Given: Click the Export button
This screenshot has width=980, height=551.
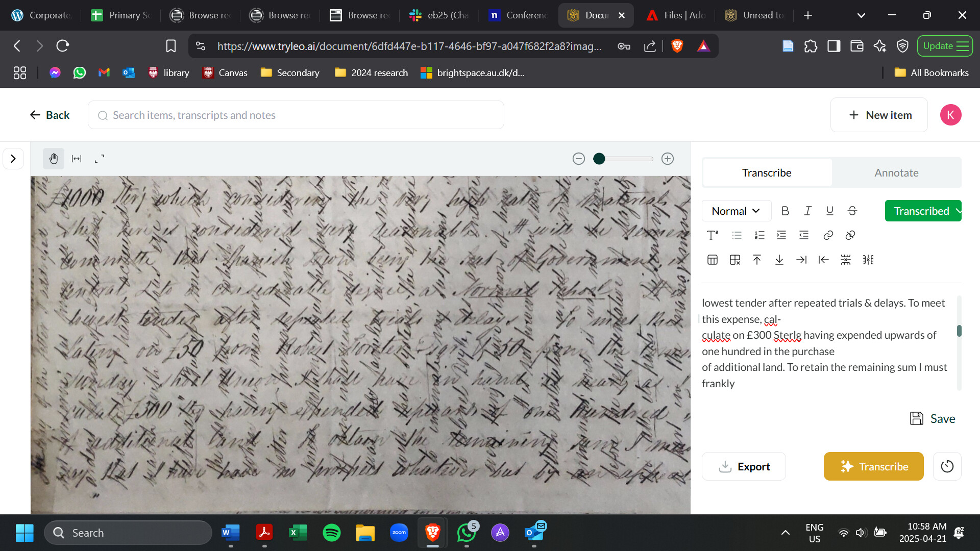Looking at the screenshot, I should tap(744, 466).
